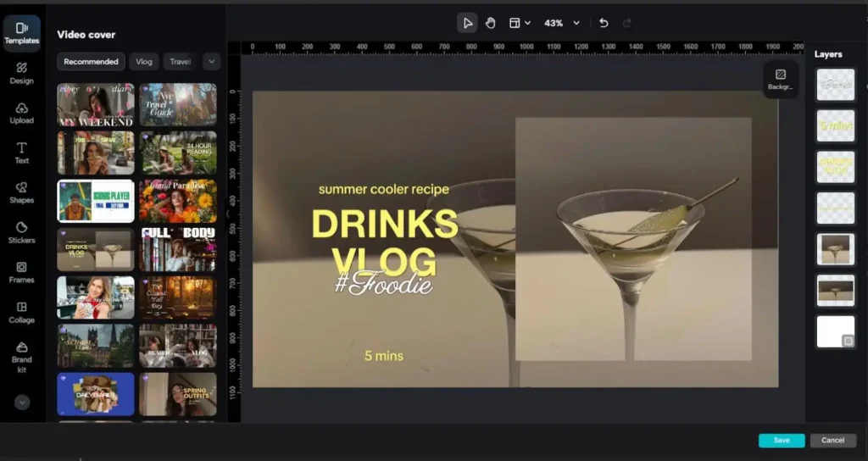Choose the sunset forest Fall Days template

[x=178, y=297]
